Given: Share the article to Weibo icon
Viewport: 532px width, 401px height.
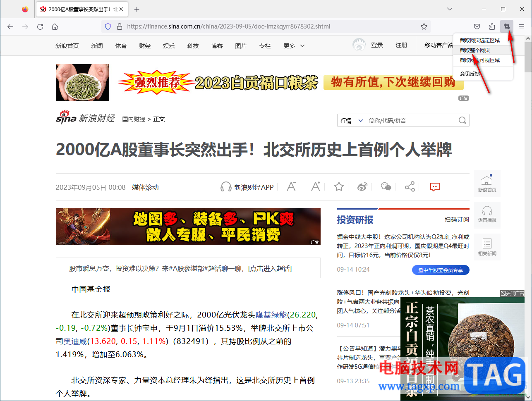Looking at the screenshot, I should pyautogui.click(x=362, y=187).
